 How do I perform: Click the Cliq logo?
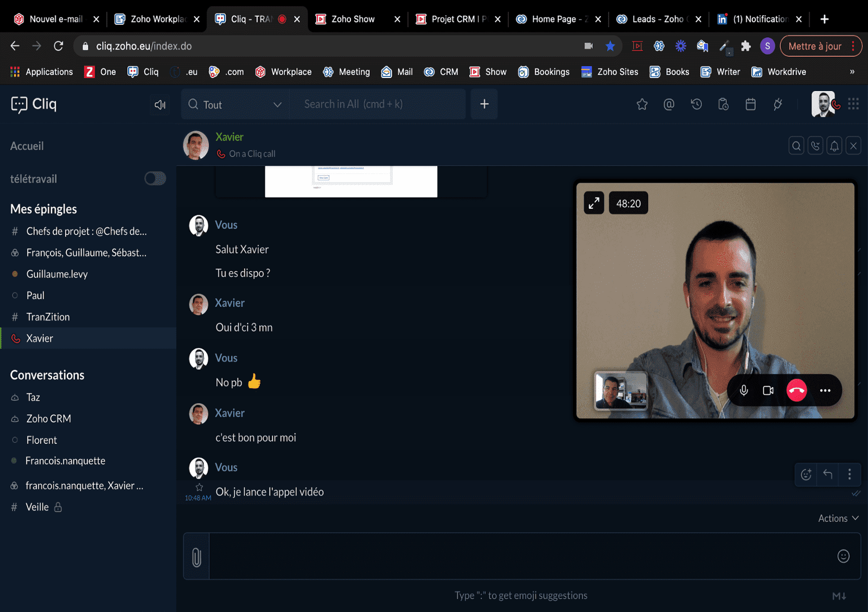click(x=34, y=104)
